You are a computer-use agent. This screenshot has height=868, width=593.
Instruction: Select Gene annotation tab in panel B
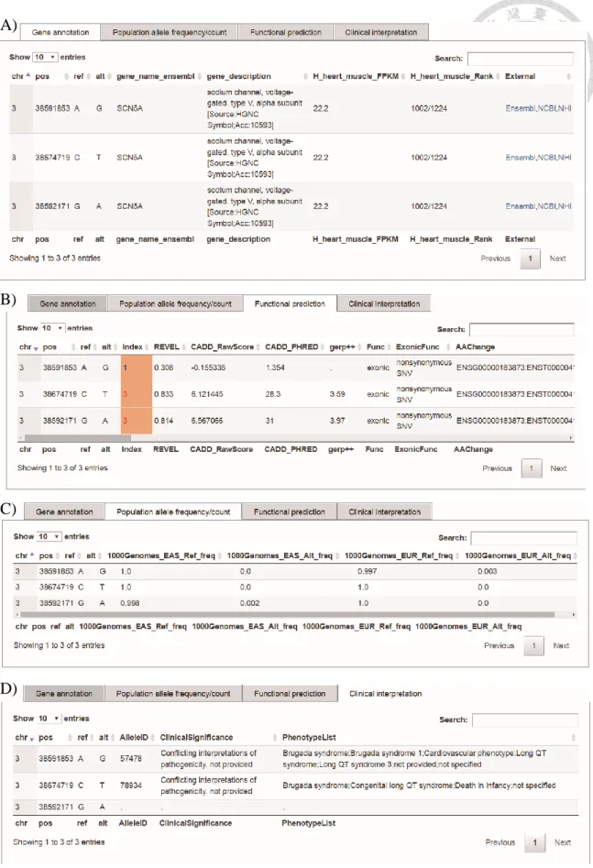pyautogui.click(x=68, y=303)
